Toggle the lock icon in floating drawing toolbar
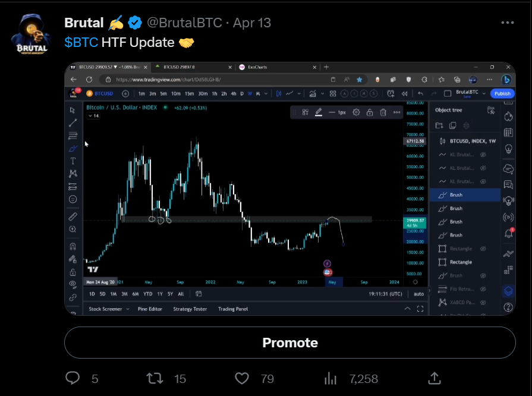Screen dimensions: 532x396 pyautogui.click(x=370, y=112)
